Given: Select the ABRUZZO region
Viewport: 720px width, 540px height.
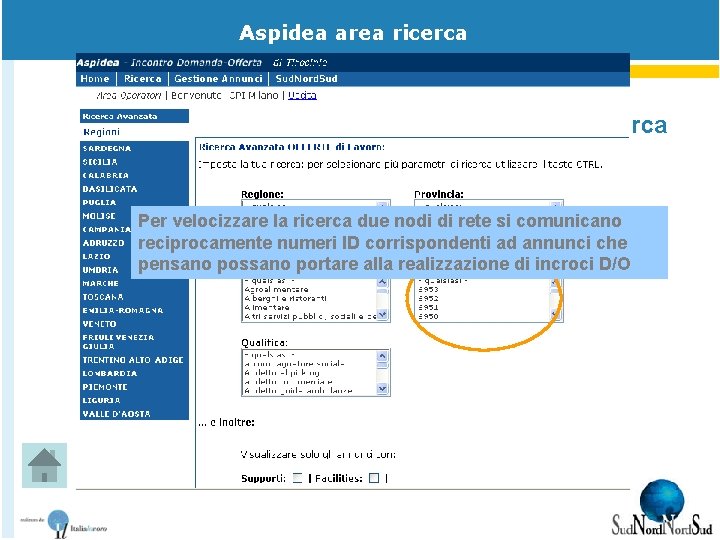Looking at the screenshot, I should click(x=103, y=243).
